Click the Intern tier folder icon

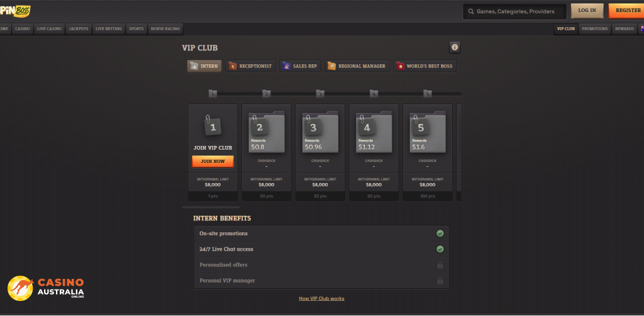(x=194, y=65)
